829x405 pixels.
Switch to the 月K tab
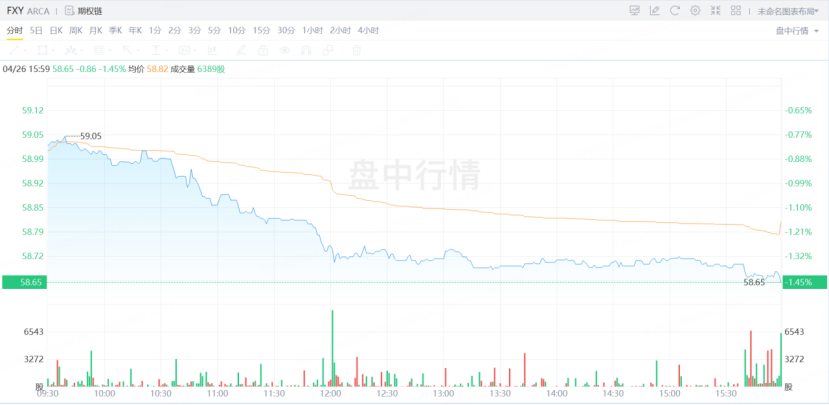[96, 31]
